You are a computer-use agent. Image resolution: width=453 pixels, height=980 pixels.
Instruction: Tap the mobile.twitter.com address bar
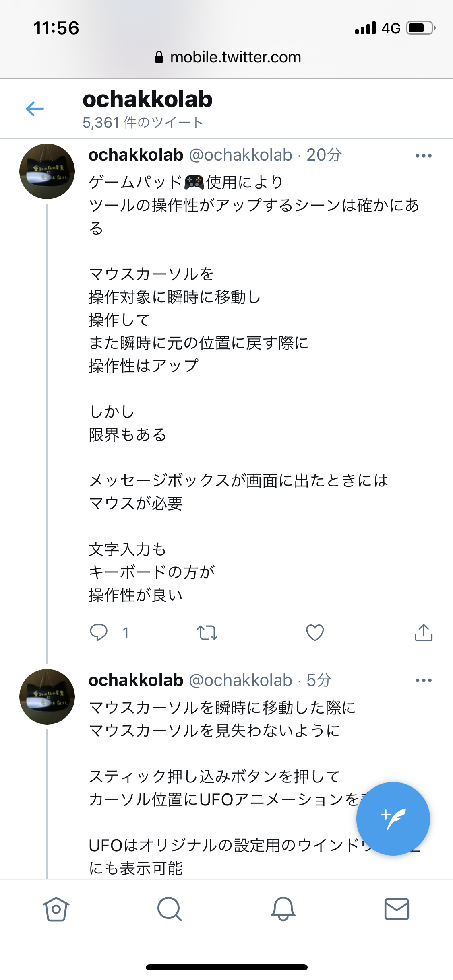[x=235, y=57]
